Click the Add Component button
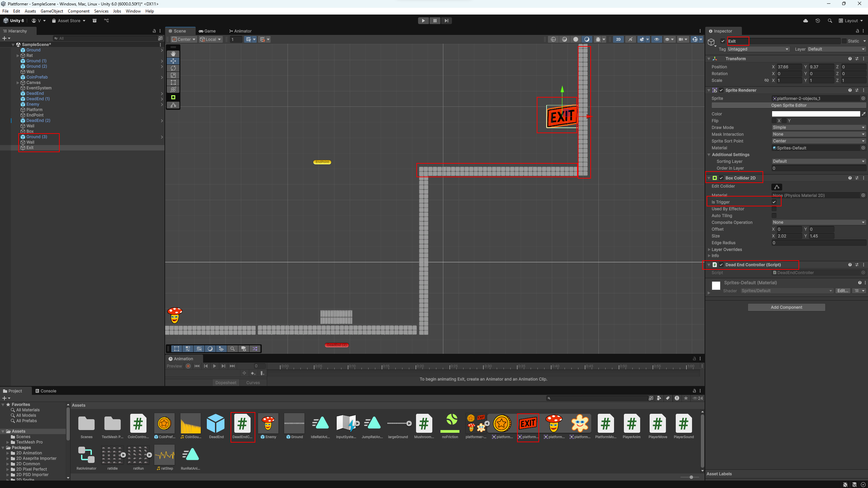The height and width of the screenshot is (488, 868). tap(786, 307)
